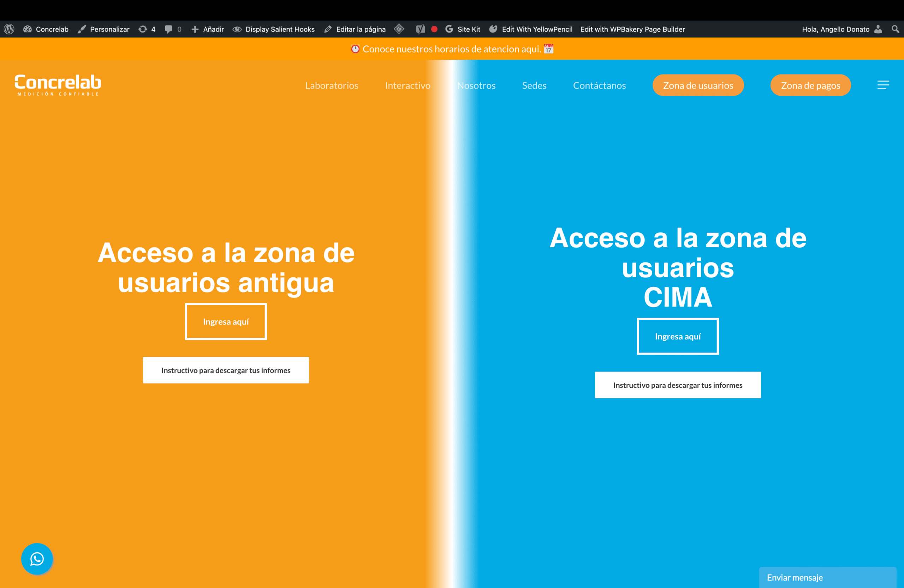Click Ingresa aquí under usuarios antigua

point(226,322)
